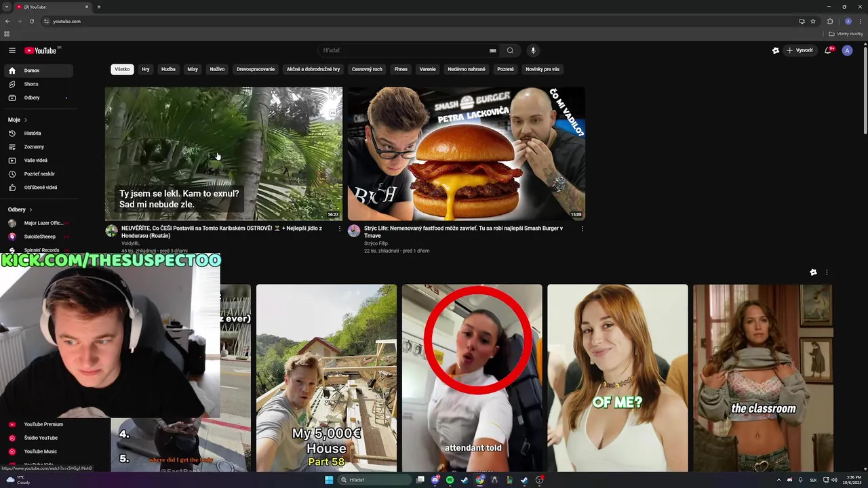
Task: Click the Hľadať search field
Action: tap(403, 50)
